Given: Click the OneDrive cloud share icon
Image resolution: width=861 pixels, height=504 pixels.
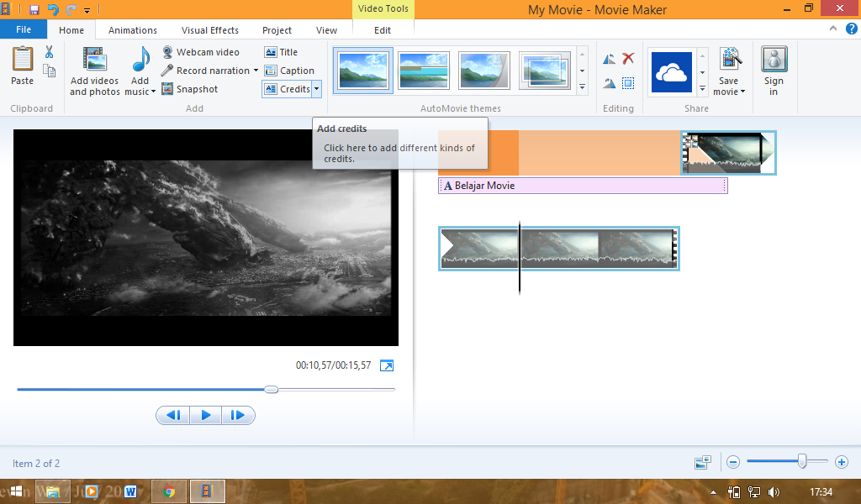Looking at the screenshot, I should coord(672,72).
